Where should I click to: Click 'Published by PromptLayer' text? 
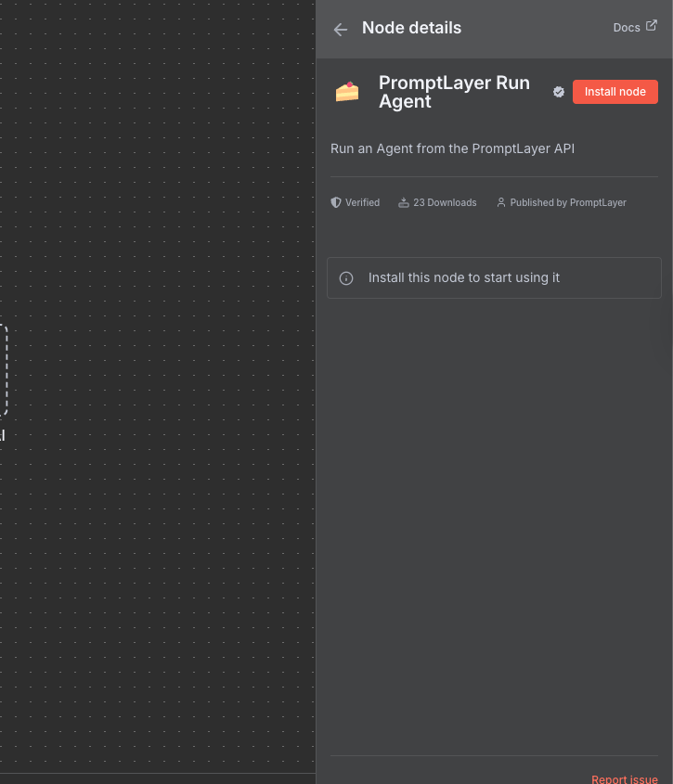pos(568,202)
